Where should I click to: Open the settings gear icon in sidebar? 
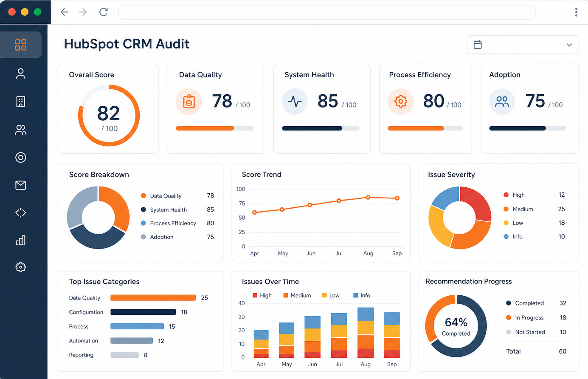[20, 267]
